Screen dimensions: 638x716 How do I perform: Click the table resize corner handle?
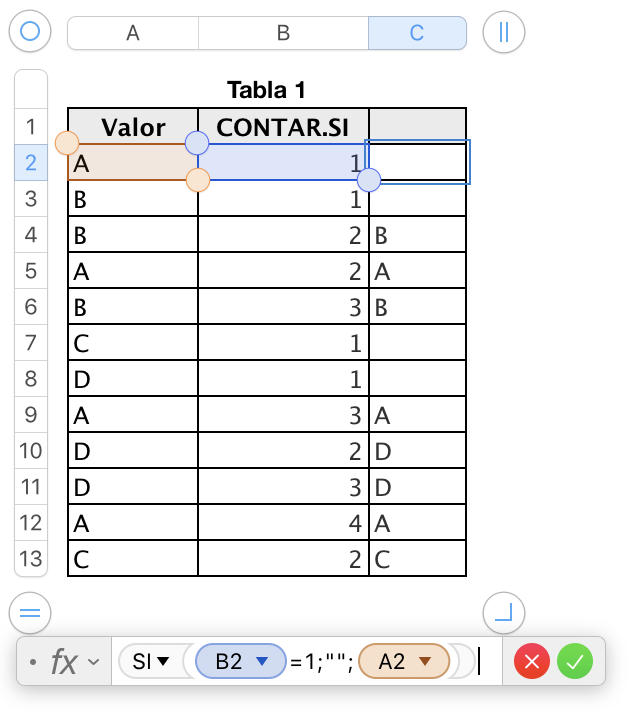(x=504, y=612)
